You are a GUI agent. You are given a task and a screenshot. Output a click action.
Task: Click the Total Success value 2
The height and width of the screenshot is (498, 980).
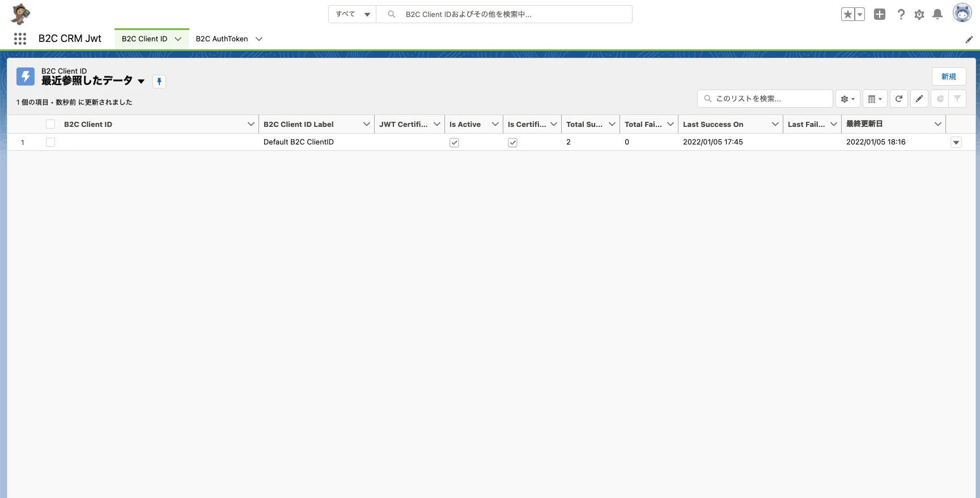[569, 142]
